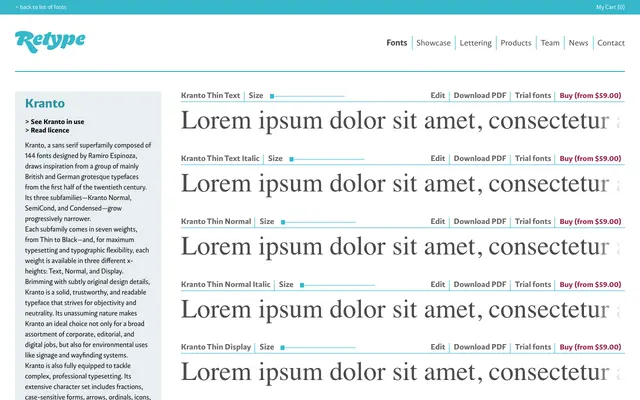This screenshot has width=640, height=400.
Task: Click Kranto Thin Normal sample text
Action: [x=402, y=247]
